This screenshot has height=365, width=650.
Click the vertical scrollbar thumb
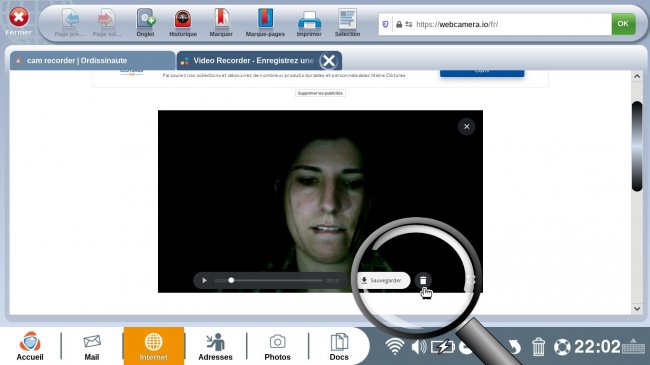tap(637, 146)
